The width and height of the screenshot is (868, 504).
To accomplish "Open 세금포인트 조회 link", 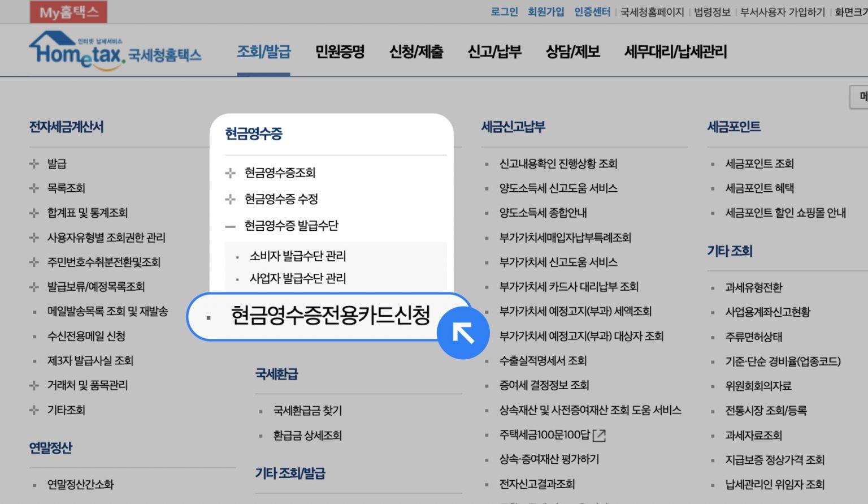I will [x=759, y=164].
